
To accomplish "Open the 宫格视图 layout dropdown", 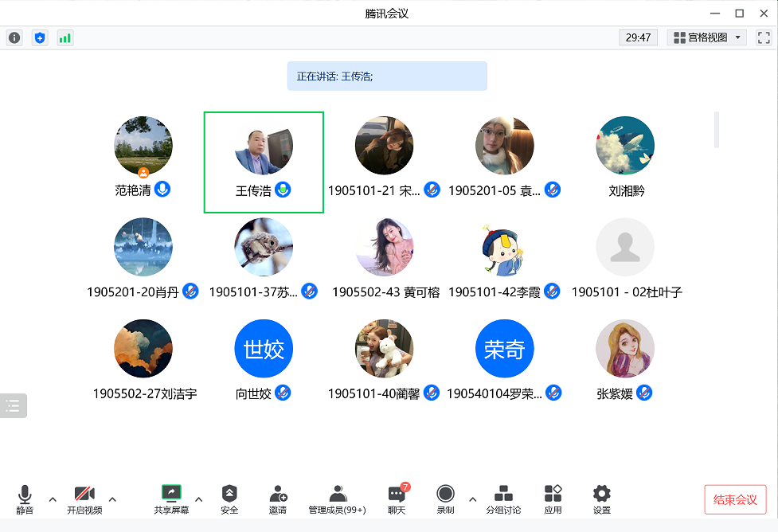I will point(706,37).
